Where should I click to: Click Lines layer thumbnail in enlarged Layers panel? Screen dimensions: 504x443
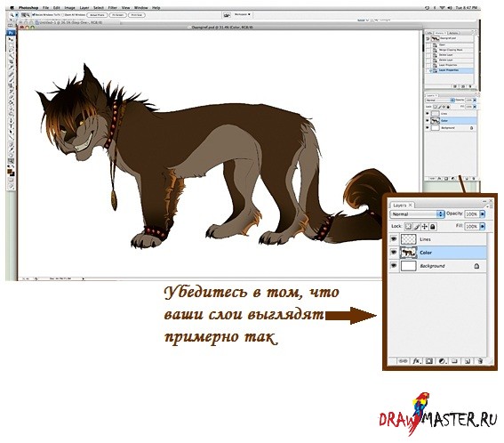click(409, 239)
